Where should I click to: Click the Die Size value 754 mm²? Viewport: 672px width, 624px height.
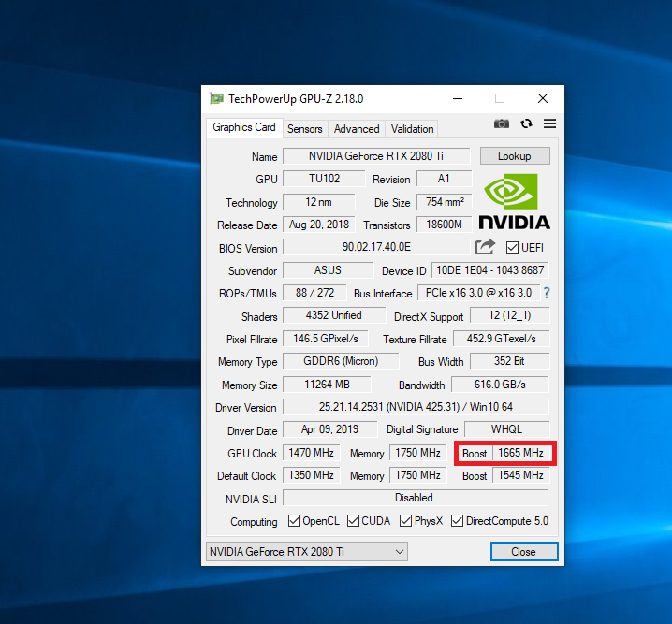click(444, 202)
